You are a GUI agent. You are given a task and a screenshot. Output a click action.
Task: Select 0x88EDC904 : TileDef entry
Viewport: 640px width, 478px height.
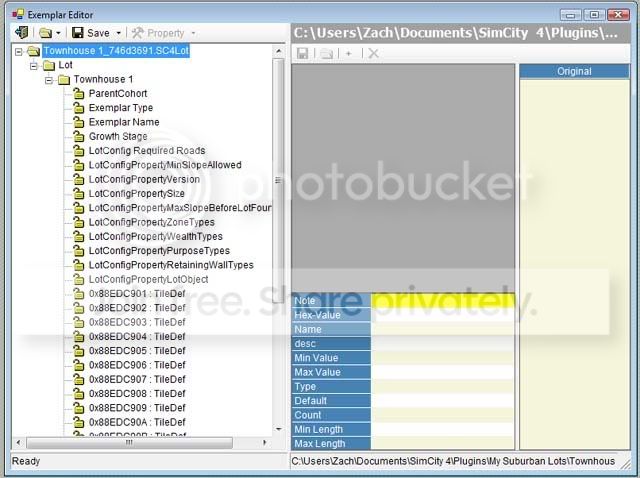coord(137,336)
